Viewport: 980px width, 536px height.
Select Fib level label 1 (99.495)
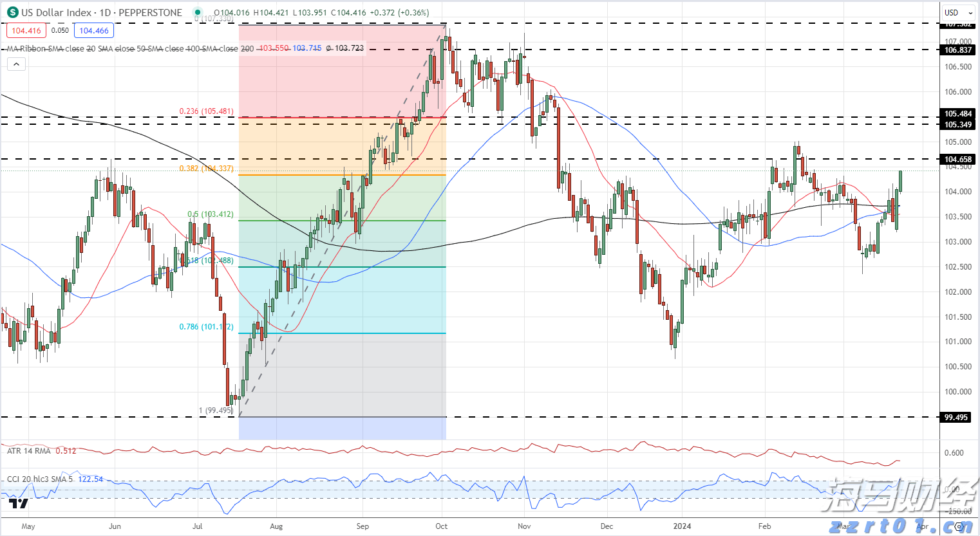click(216, 411)
